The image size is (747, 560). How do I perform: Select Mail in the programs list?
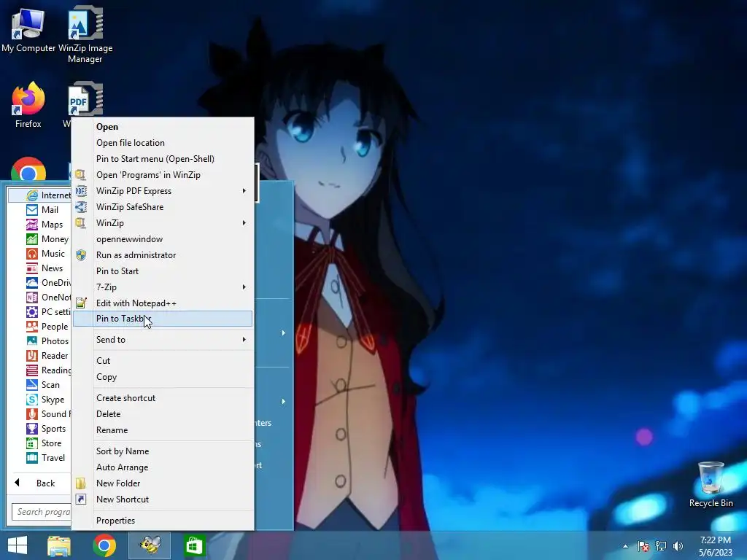(x=42, y=209)
